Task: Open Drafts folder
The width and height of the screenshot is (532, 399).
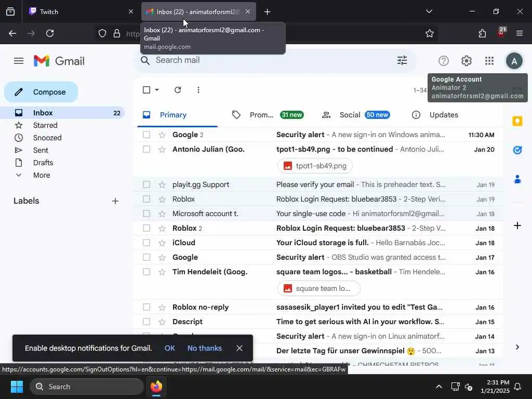Action: 43,163
